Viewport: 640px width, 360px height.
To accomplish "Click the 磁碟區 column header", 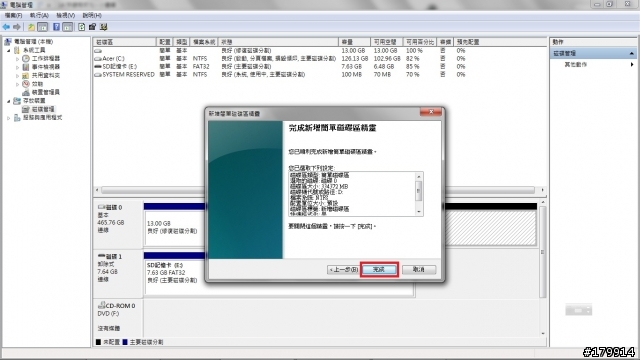I will coord(124,42).
